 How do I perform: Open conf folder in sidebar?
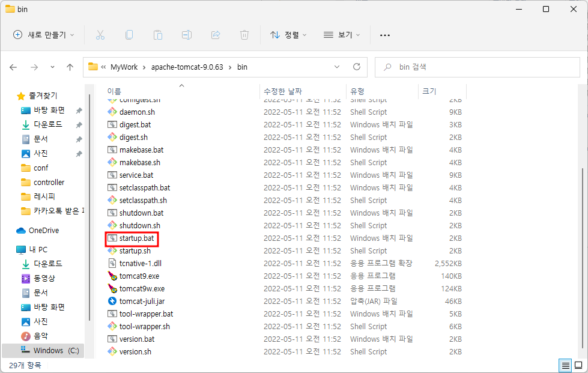point(34,168)
